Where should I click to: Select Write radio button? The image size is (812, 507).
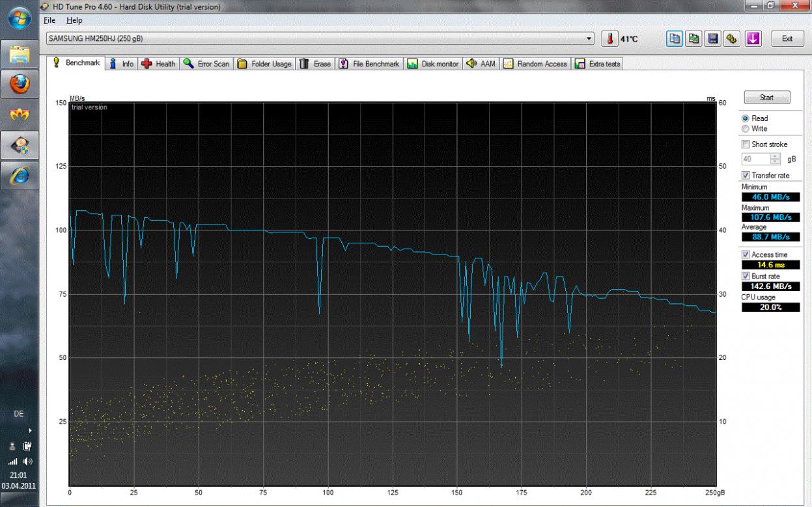[746, 129]
